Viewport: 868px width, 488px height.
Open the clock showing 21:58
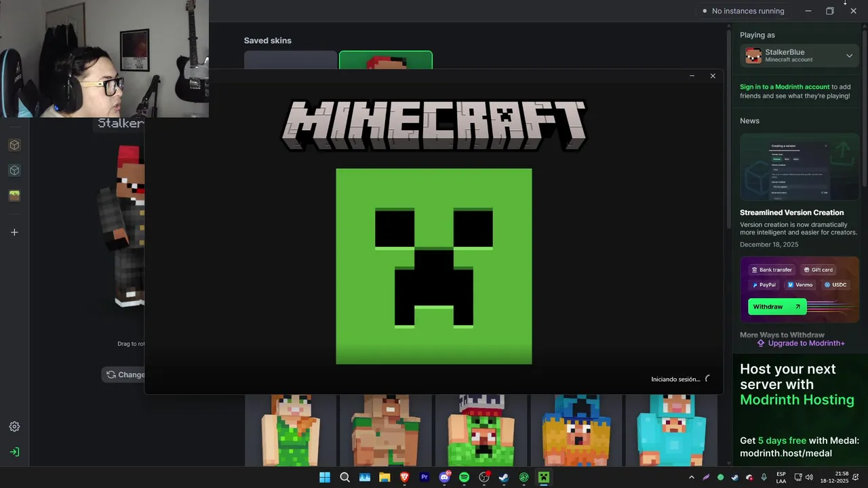[x=834, y=477]
